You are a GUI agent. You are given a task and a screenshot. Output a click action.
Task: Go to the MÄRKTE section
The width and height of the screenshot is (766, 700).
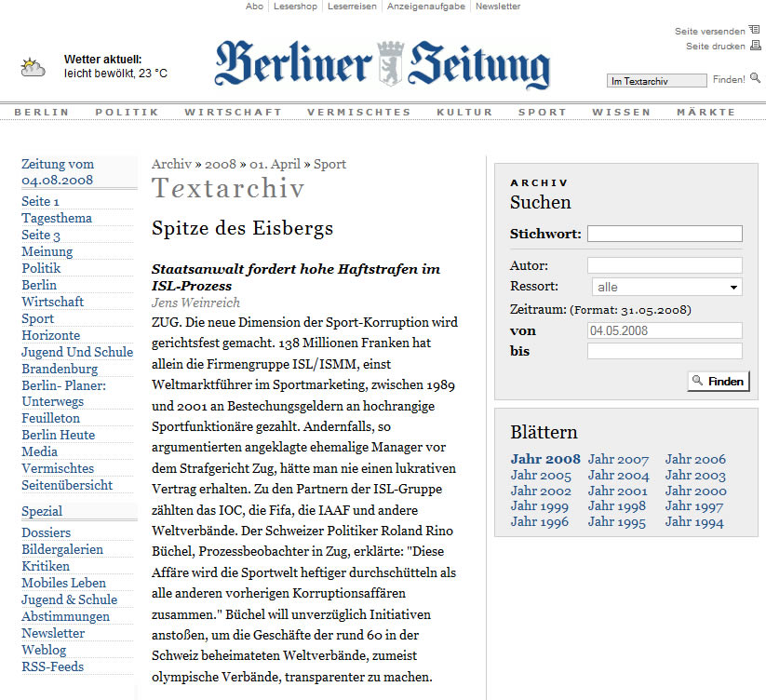point(706,112)
